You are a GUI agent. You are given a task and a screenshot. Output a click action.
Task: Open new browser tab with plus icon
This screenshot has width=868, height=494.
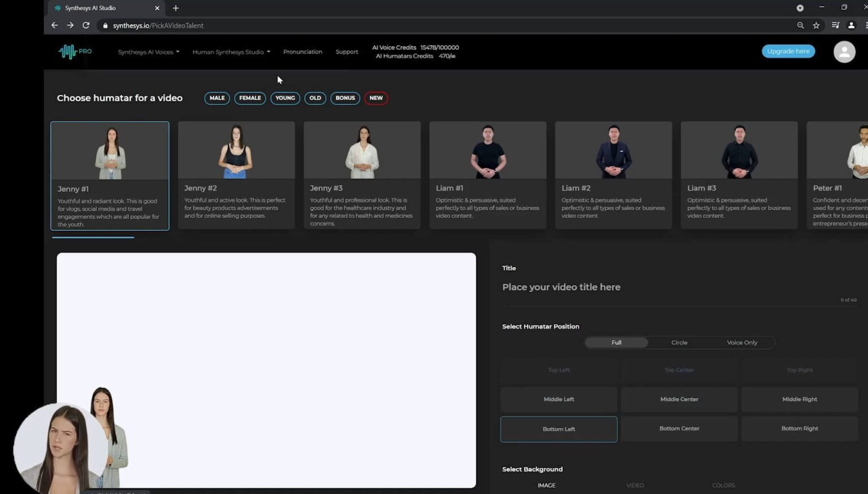176,8
